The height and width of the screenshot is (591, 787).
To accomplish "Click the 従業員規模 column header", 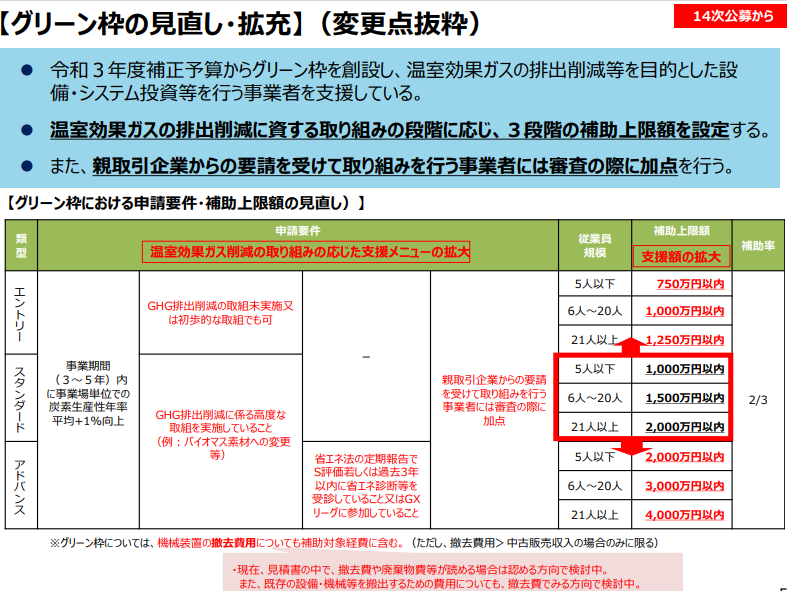I will pyautogui.click(x=595, y=245).
